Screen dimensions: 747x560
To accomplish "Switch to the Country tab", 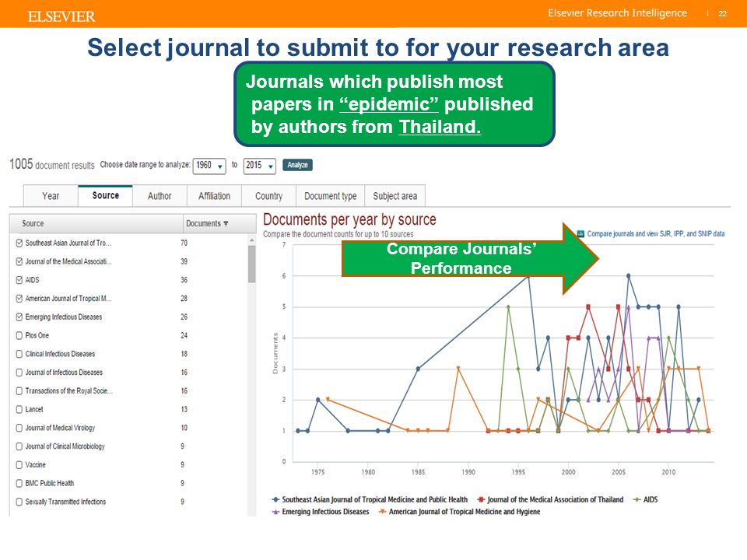I will point(268,196).
